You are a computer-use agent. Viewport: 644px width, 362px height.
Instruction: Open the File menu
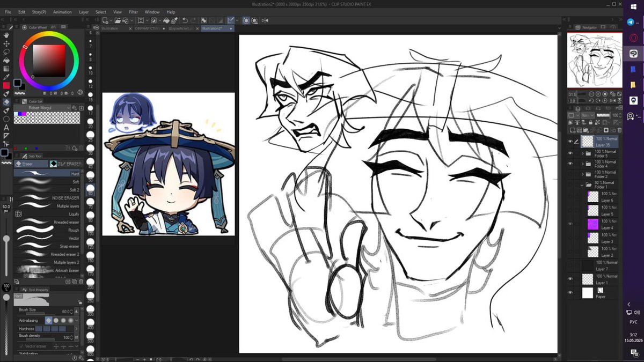tap(8, 12)
